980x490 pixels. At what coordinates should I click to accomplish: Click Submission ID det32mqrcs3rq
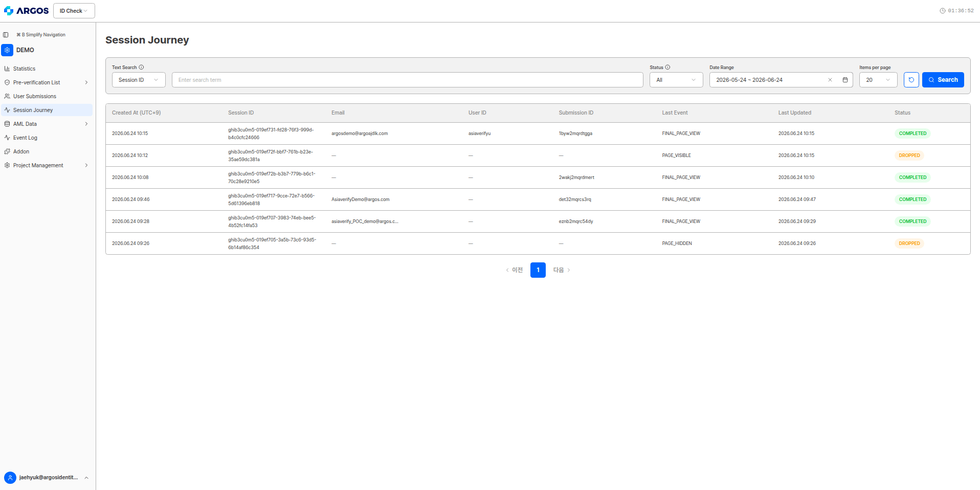pos(575,199)
